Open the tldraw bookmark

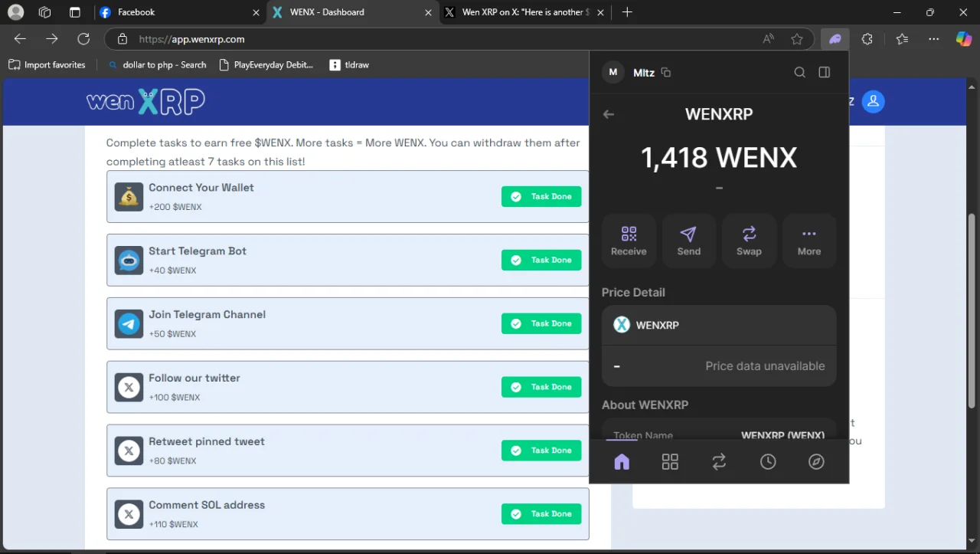(349, 65)
